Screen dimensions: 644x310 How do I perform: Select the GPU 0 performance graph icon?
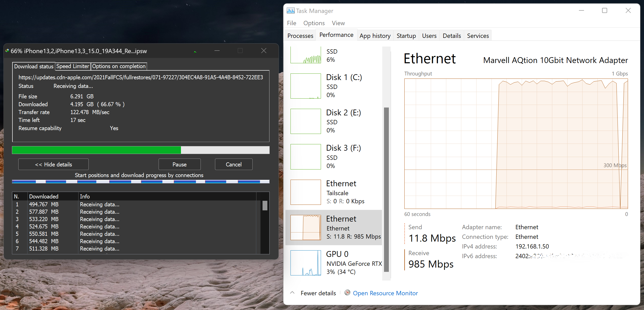click(305, 263)
